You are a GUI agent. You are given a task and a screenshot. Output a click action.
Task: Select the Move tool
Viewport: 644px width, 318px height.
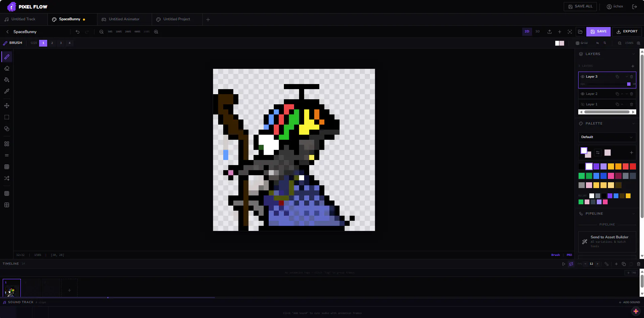coord(7,106)
